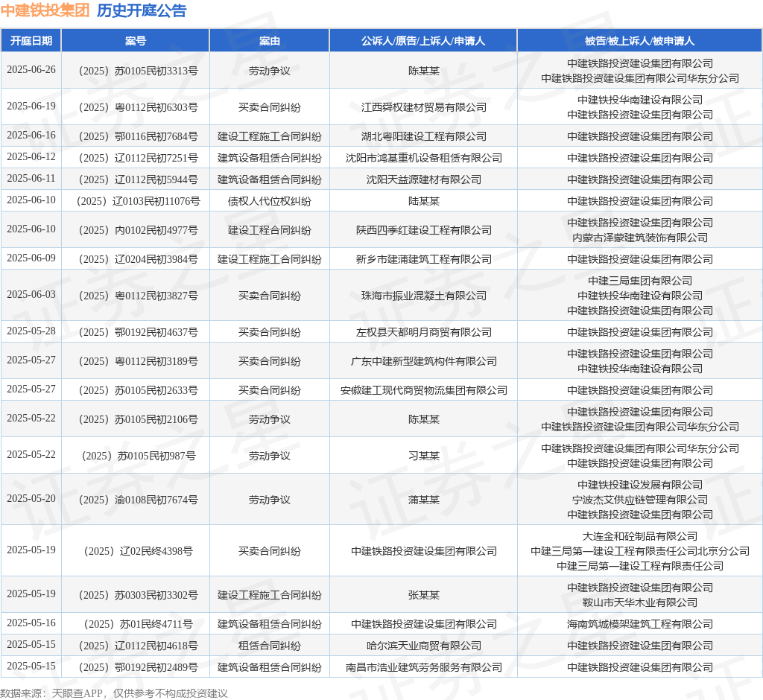
Task: Click 珠海市振业混凝土有限公司 plaintiff entry
Action: [x=424, y=296]
